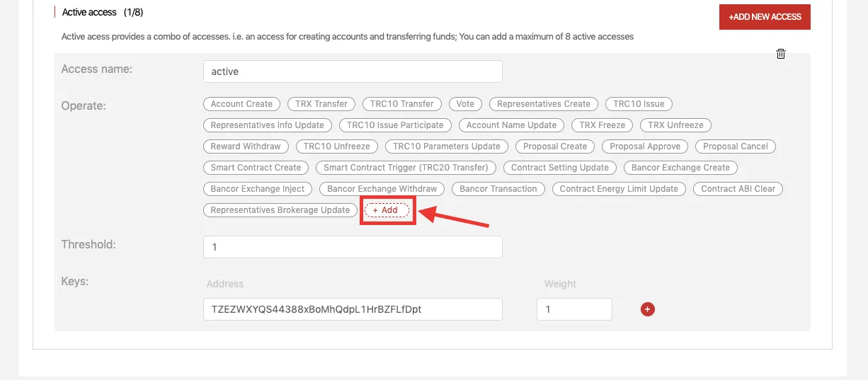Click the + Add operation tag
Screen dimensions: 868x380
(387, 210)
